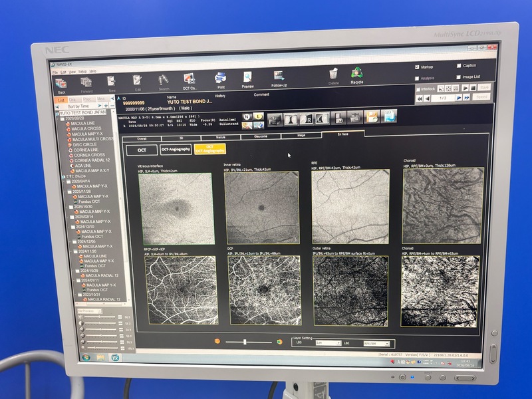
Task: Adjust the image blend slider below thumbnails
Action: pyautogui.click(x=248, y=342)
